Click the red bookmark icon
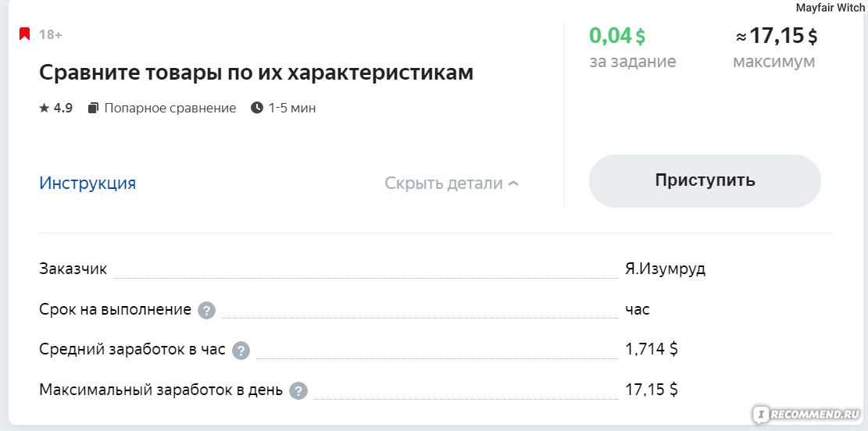The height and width of the screenshot is (431, 868). coord(24,34)
